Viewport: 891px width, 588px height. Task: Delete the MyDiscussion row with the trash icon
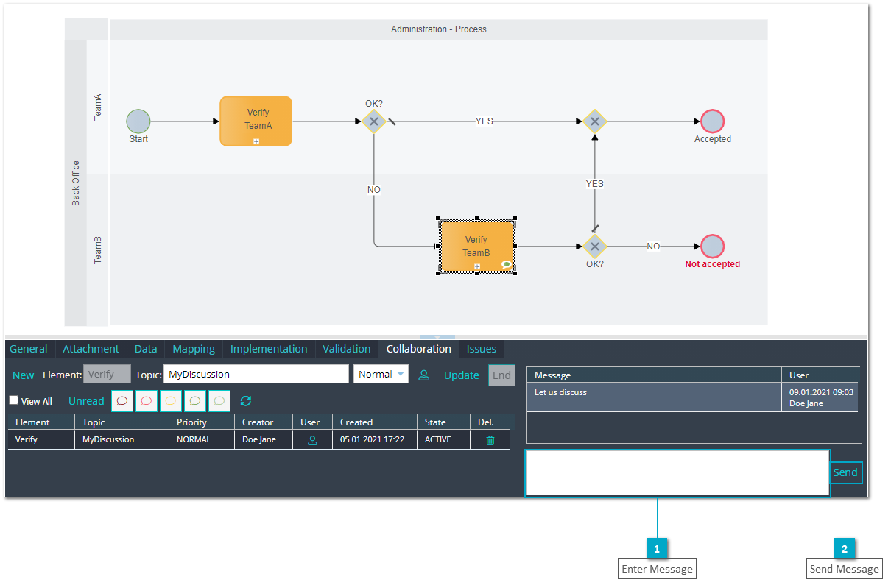(x=490, y=440)
